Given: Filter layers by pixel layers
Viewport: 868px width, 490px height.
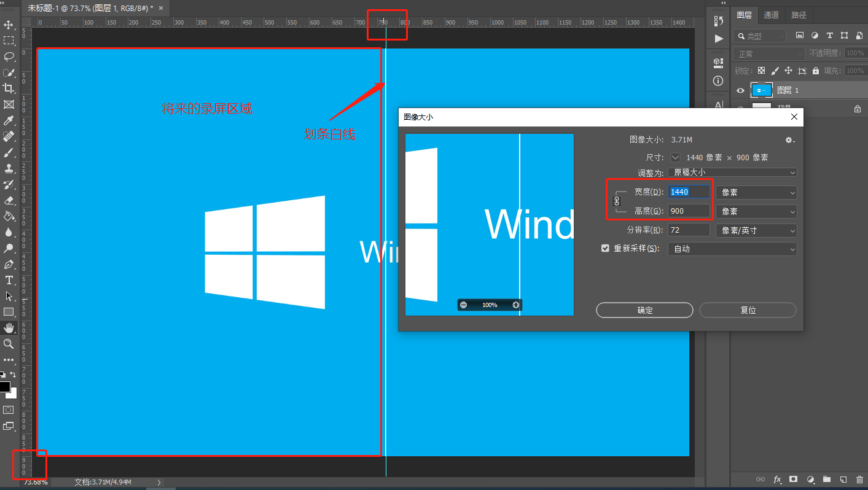Looking at the screenshot, I should pyautogui.click(x=800, y=36).
